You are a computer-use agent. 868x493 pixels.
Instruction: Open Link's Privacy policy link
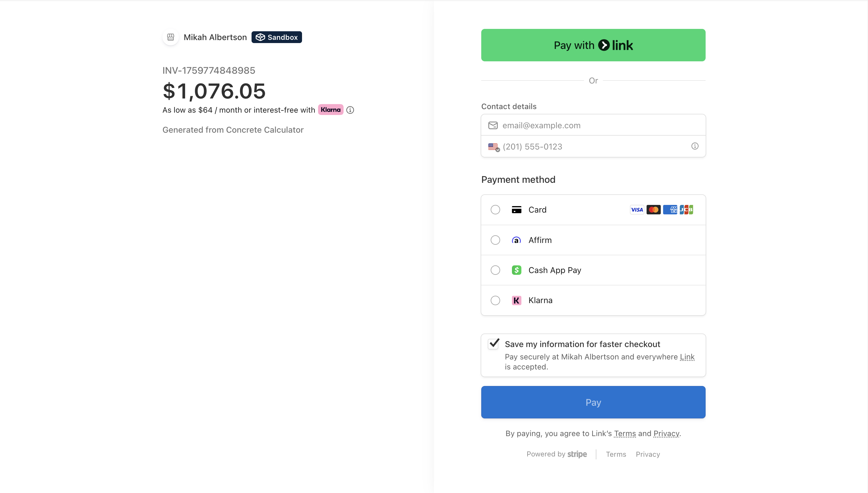point(666,433)
